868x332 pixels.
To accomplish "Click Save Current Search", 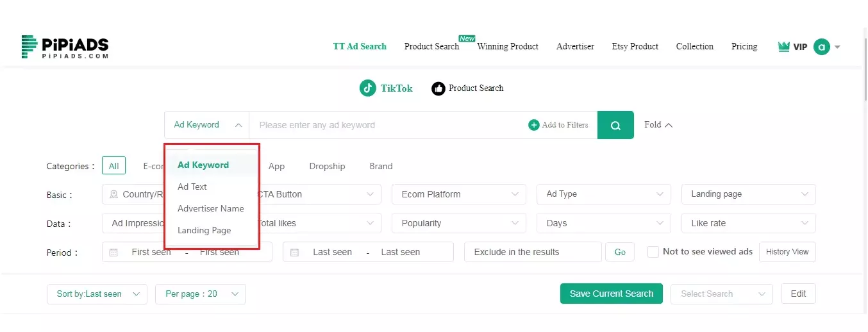I will pyautogui.click(x=612, y=294).
